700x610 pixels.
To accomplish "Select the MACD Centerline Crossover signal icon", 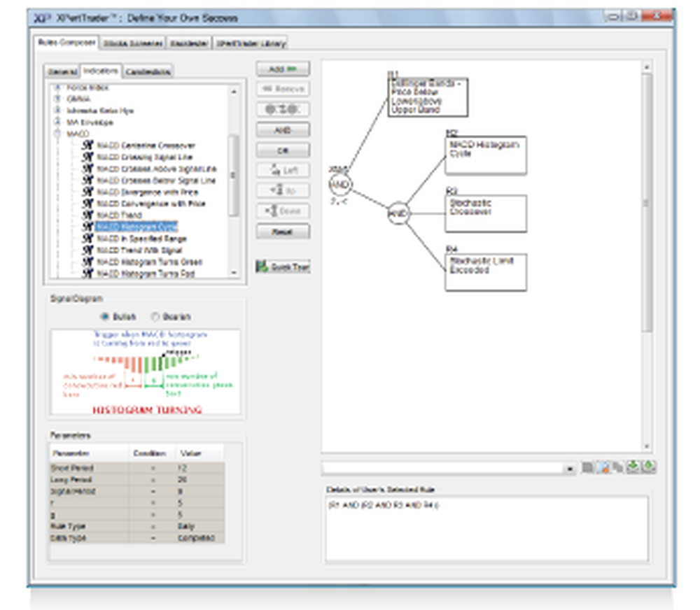I will (x=87, y=145).
